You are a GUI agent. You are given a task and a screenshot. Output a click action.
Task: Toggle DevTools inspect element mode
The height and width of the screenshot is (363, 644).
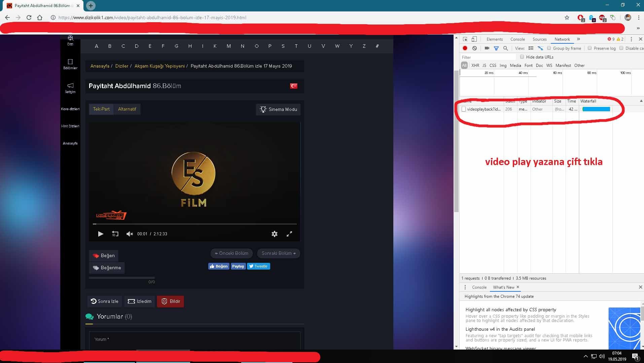click(465, 39)
